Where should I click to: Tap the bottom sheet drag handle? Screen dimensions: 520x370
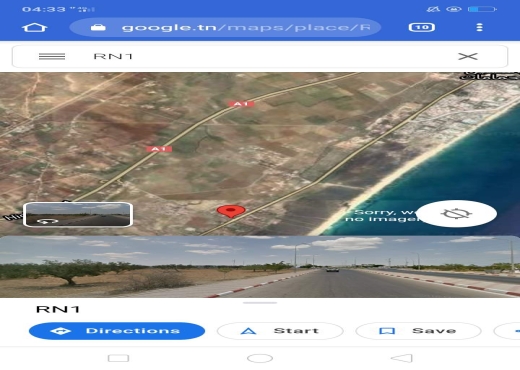tap(260, 303)
